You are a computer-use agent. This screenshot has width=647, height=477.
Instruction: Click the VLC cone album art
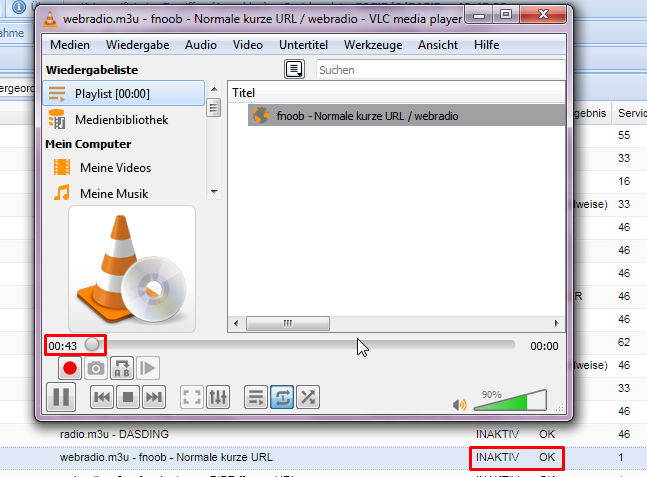coord(132,269)
